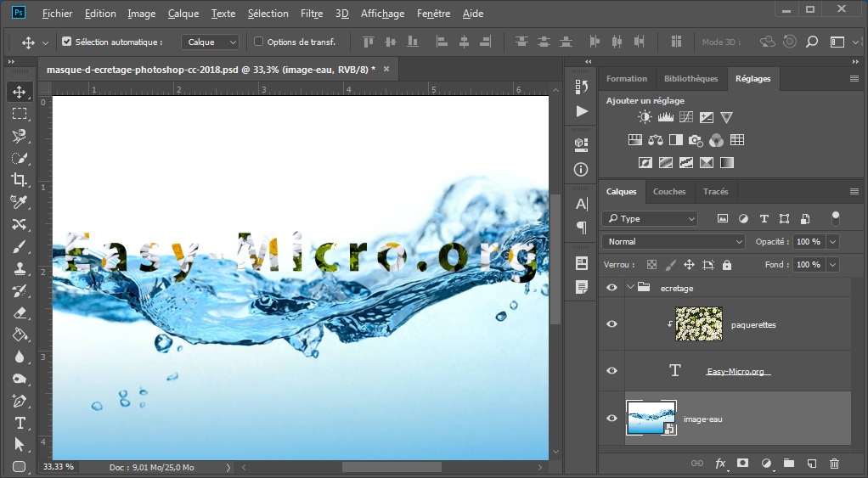
Task: Toggle Lock transparent pixels
Action: tap(652, 265)
